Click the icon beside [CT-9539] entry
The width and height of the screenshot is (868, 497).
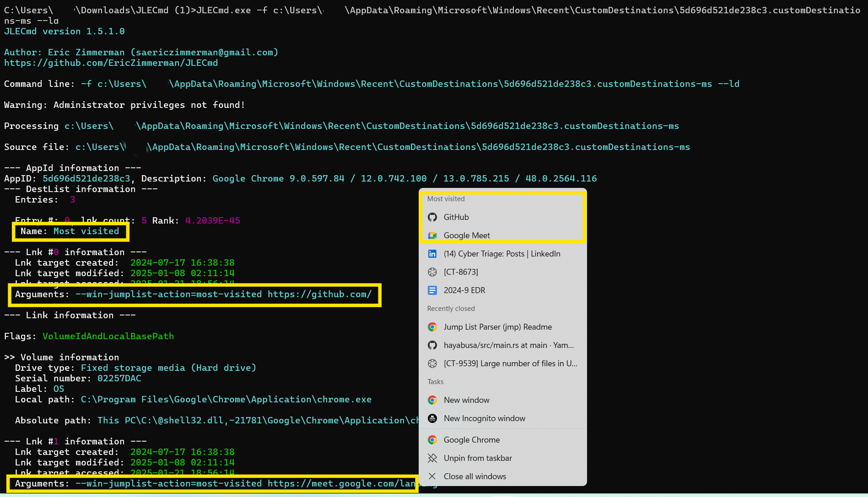coord(432,363)
